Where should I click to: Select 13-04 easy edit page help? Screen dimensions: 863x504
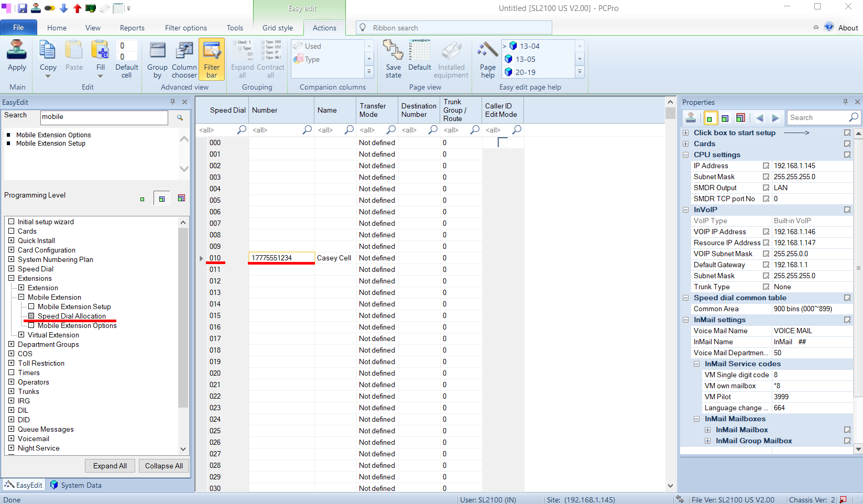click(x=530, y=46)
